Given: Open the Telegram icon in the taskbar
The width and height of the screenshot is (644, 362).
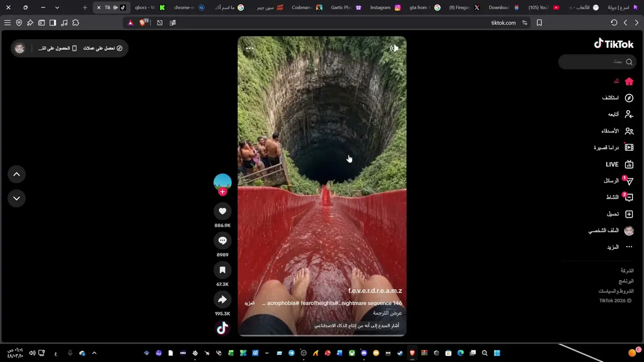Looking at the screenshot, I should coord(291,353).
